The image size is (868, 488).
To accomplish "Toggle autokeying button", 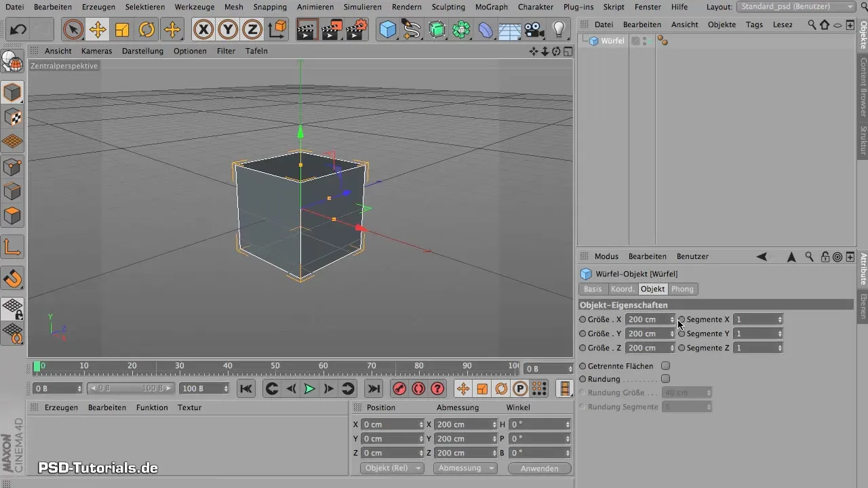I will [x=418, y=388].
